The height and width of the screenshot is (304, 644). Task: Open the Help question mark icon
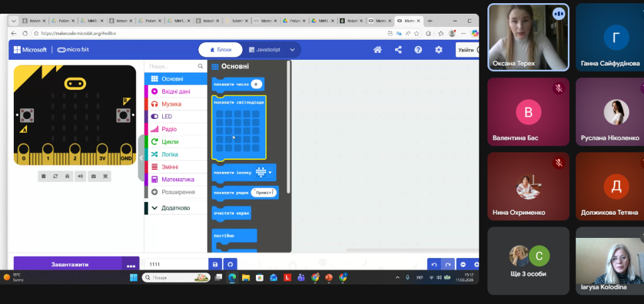click(418, 50)
